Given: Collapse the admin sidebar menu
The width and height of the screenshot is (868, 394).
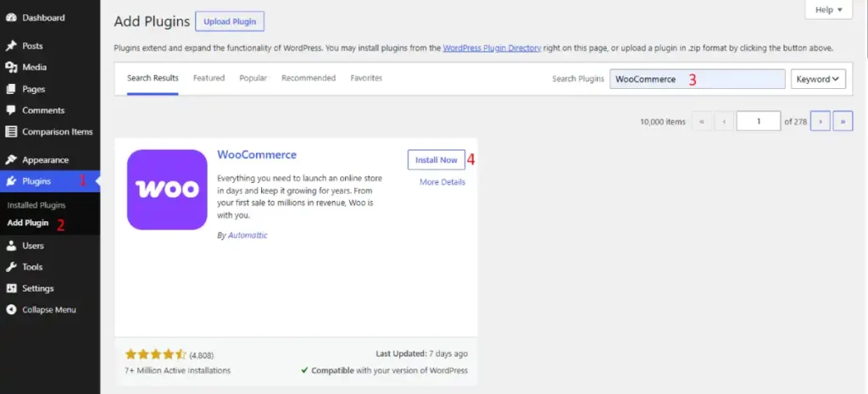Looking at the screenshot, I should point(50,310).
